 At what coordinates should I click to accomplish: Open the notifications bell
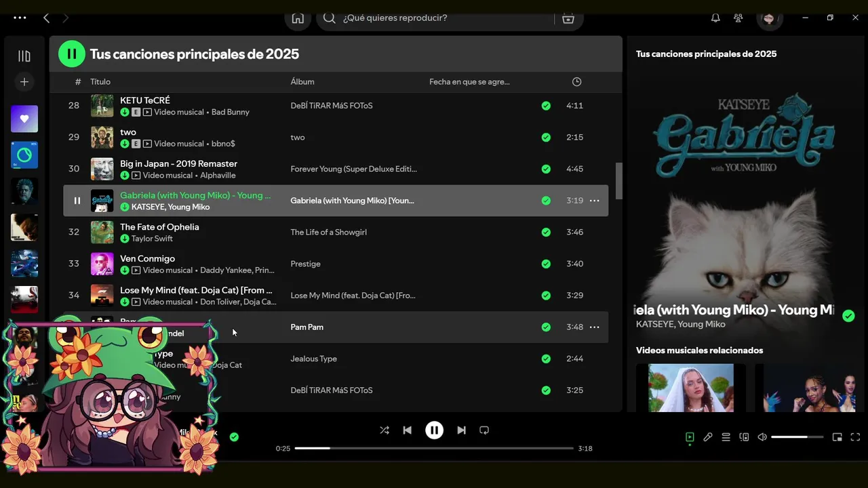tap(715, 18)
